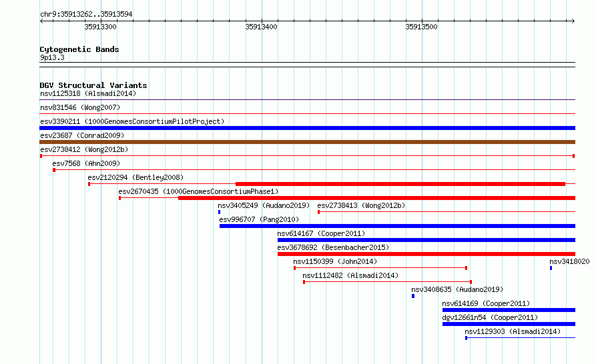Click the blue nsv614169 variant bar
The image size is (594, 364).
[509, 310]
